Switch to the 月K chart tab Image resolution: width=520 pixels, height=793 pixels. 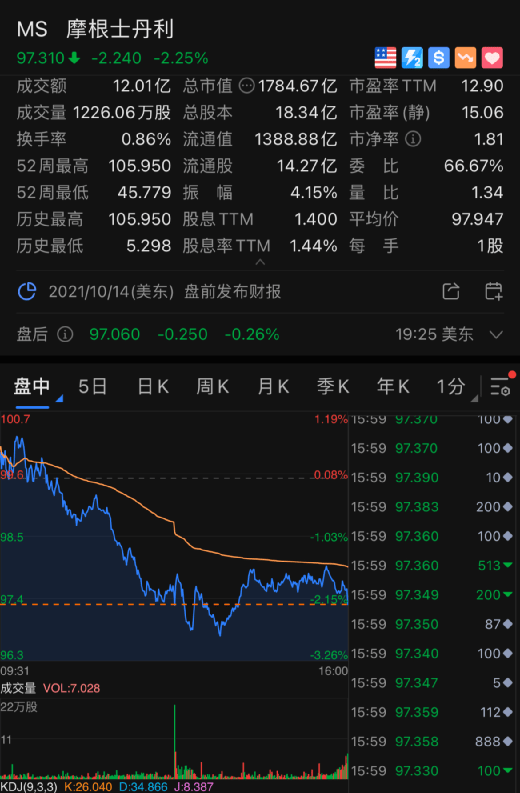click(273, 387)
